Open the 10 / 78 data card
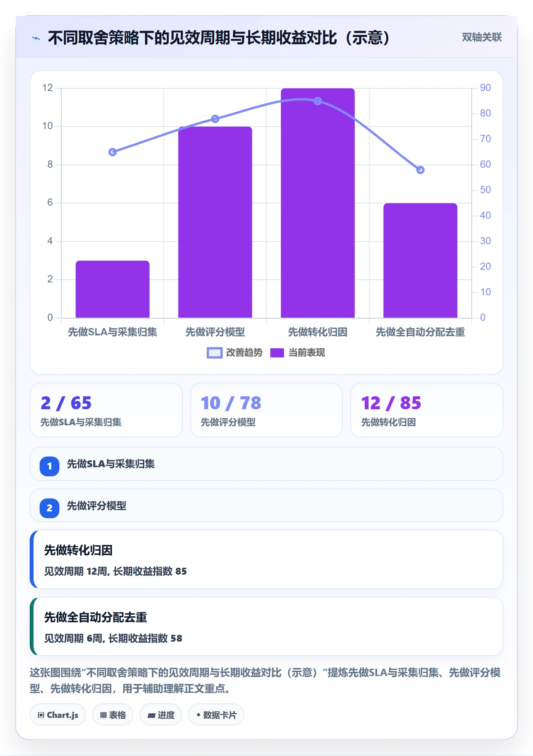The width and height of the screenshot is (533, 756). 266,410
